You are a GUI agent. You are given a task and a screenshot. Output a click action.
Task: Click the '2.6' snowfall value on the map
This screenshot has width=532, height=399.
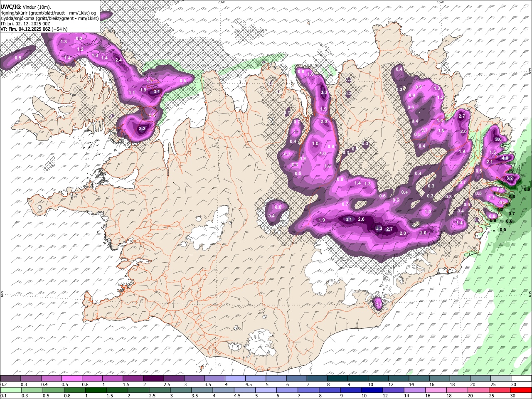[x=361, y=219]
